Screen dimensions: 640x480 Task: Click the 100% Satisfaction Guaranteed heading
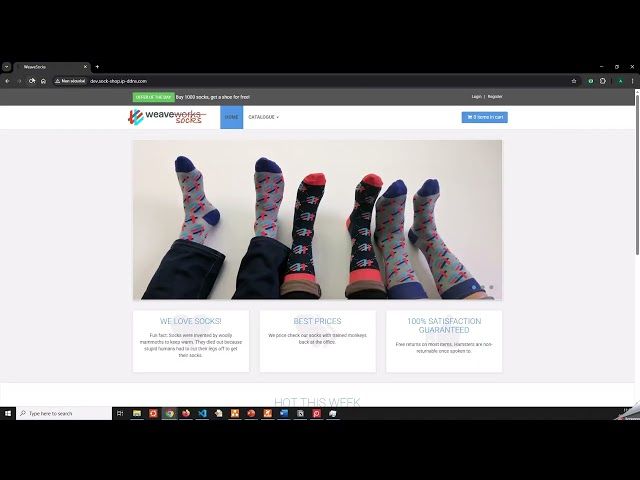click(x=444, y=326)
